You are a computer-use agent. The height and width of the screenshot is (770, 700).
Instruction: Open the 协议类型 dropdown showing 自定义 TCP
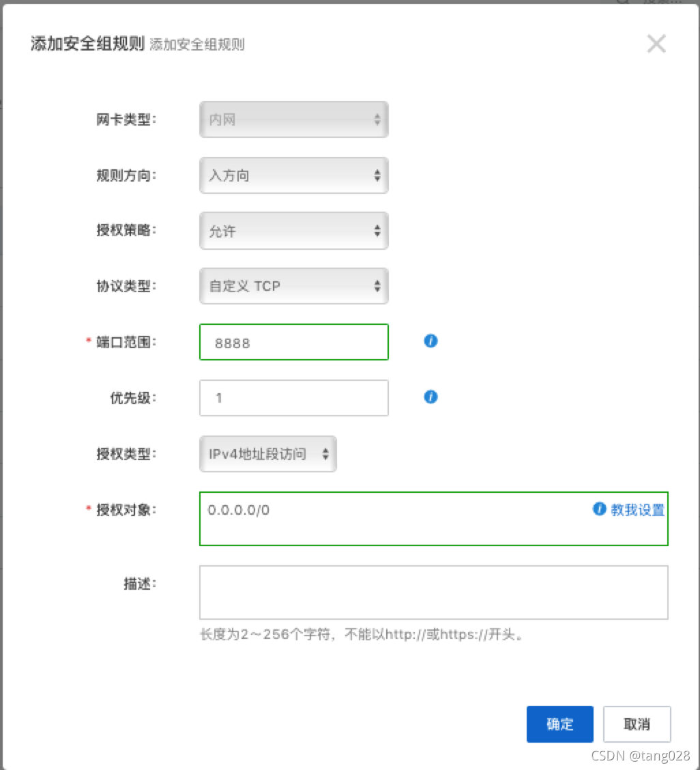click(293, 286)
